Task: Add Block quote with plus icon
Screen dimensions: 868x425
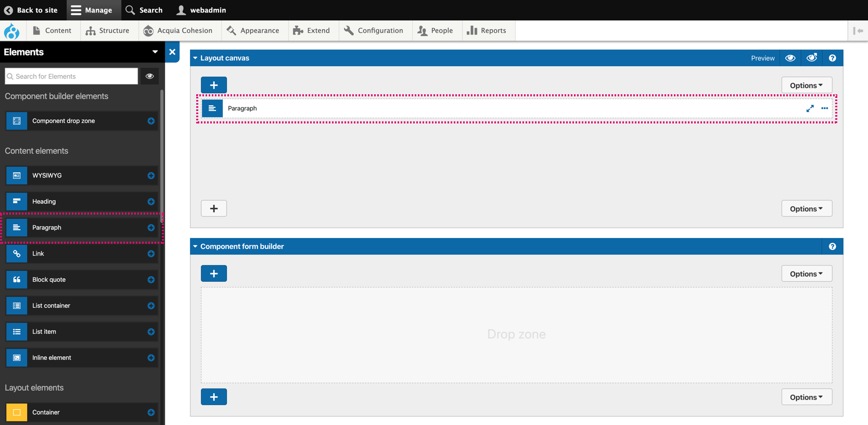Action: tap(151, 280)
